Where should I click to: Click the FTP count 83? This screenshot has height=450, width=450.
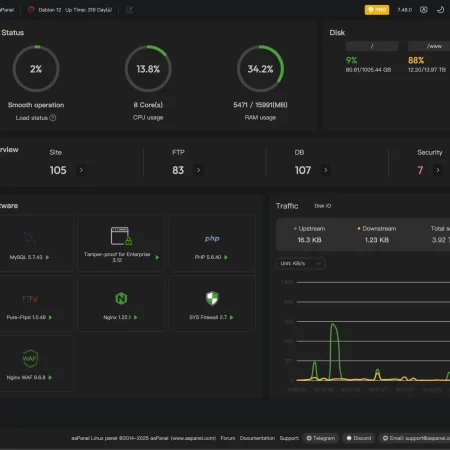(x=178, y=170)
